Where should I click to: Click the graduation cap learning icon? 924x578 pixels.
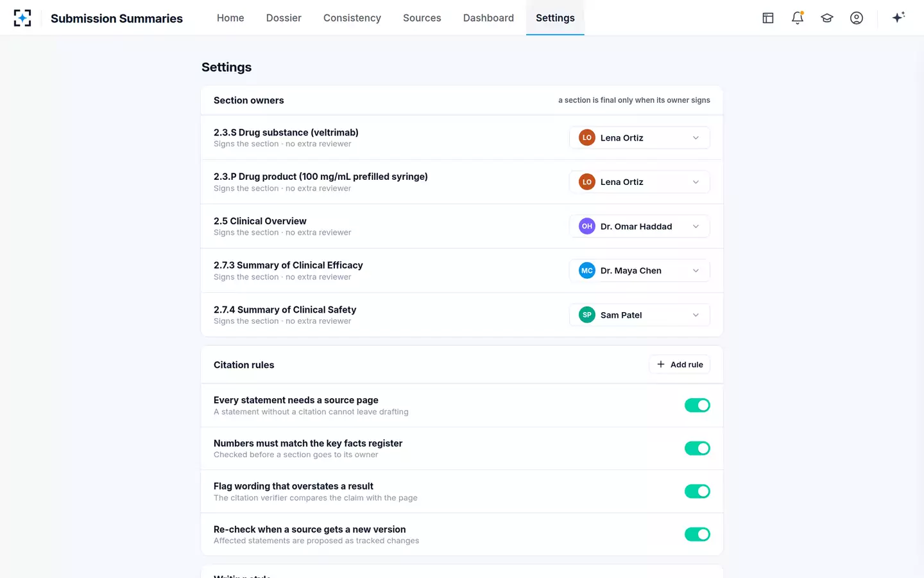coord(827,18)
